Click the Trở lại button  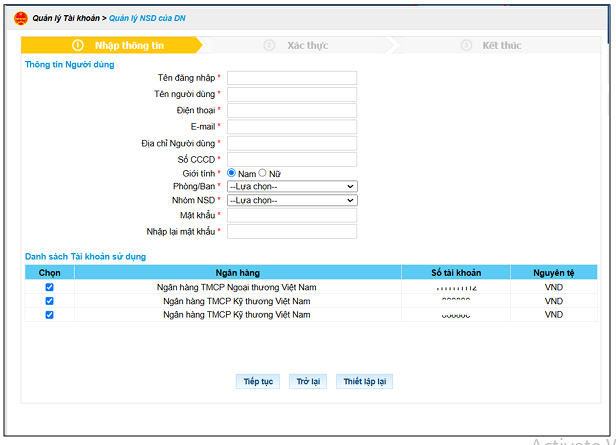pyautogui.click(x=308, y=381)
